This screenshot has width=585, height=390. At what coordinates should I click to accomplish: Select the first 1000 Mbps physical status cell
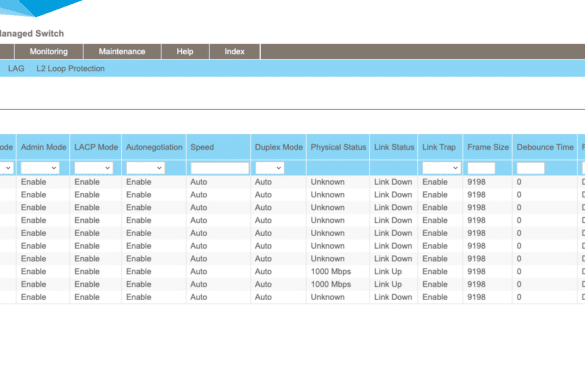[331, 271]
